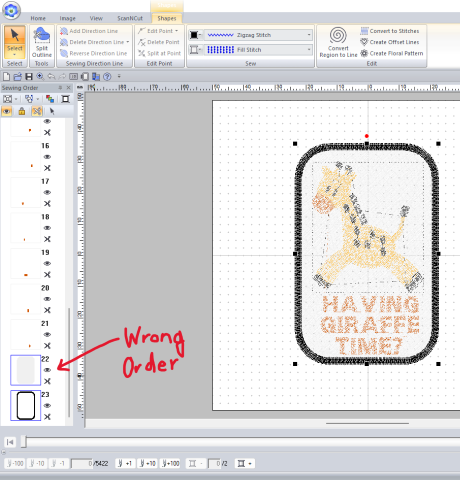Viewport: 460px width, 480px height.
Task: Click the Help question mark icon
Action: [x=107, y=77]
